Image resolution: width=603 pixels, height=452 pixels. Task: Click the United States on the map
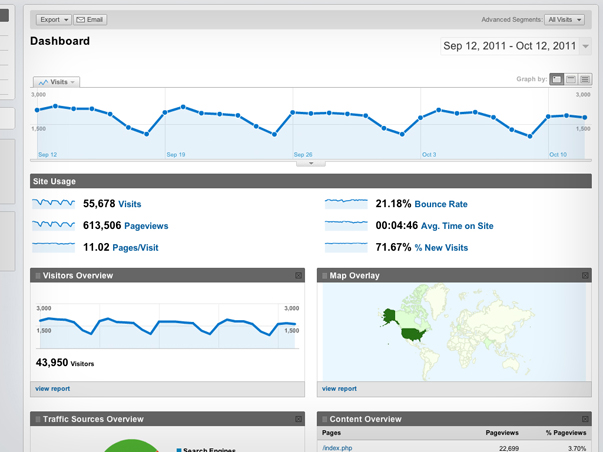click(413, 334)
